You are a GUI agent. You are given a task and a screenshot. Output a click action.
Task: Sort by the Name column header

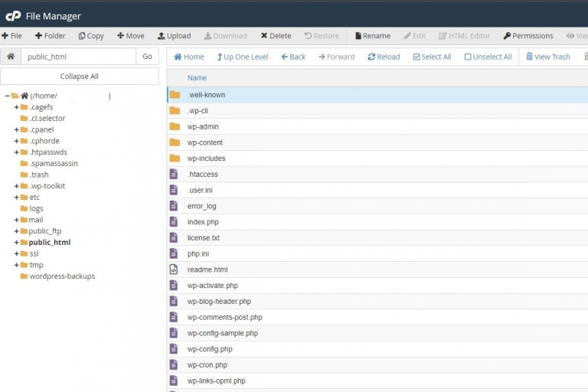click(x=197, y=78)
